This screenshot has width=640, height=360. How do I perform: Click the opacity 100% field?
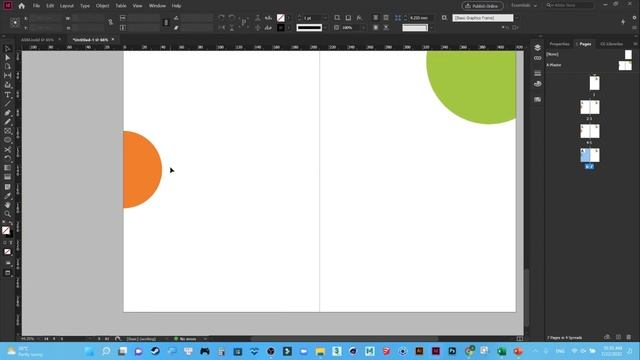coord(350,28)
